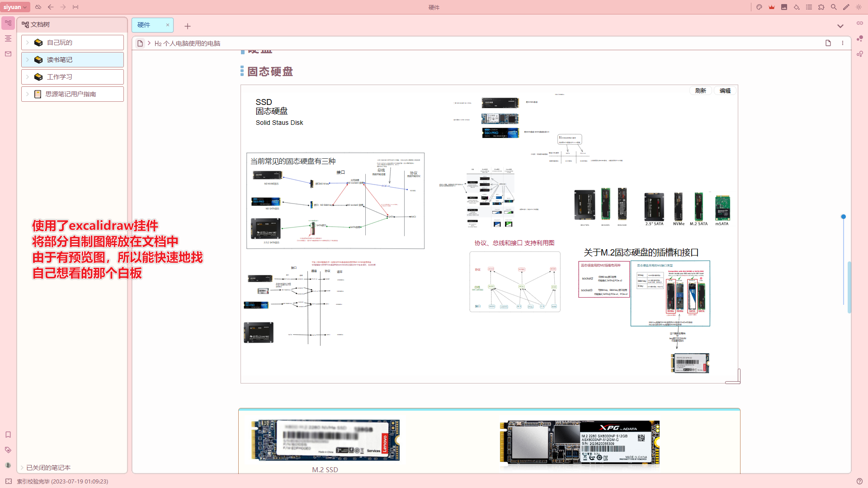868x488 pixels.
Task: Click the blue handle on editor scroll slider
Action: tap(843, 217)
